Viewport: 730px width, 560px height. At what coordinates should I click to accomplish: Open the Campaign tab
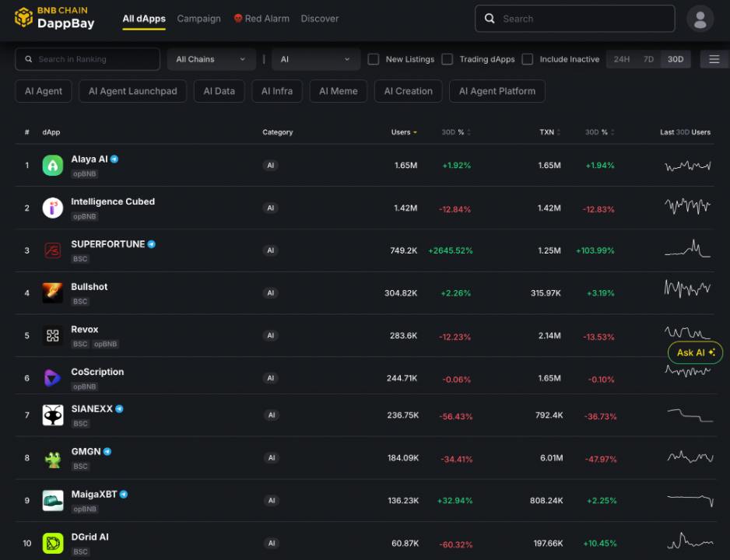pyautogui.click(x=198, y=19)
